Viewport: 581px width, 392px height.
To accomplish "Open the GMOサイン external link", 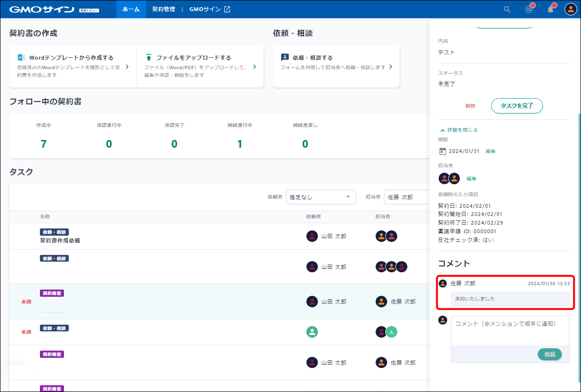I will [210, 9].
